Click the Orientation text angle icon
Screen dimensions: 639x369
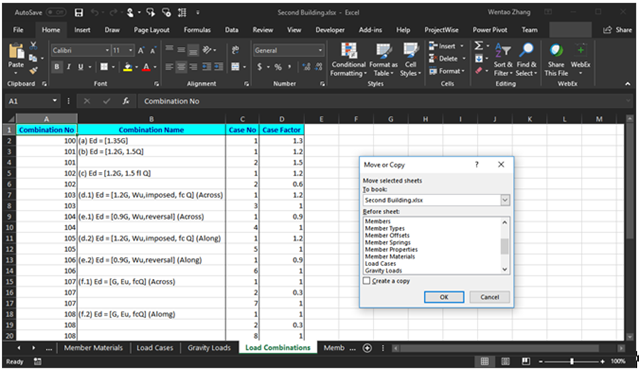[207, 50]
